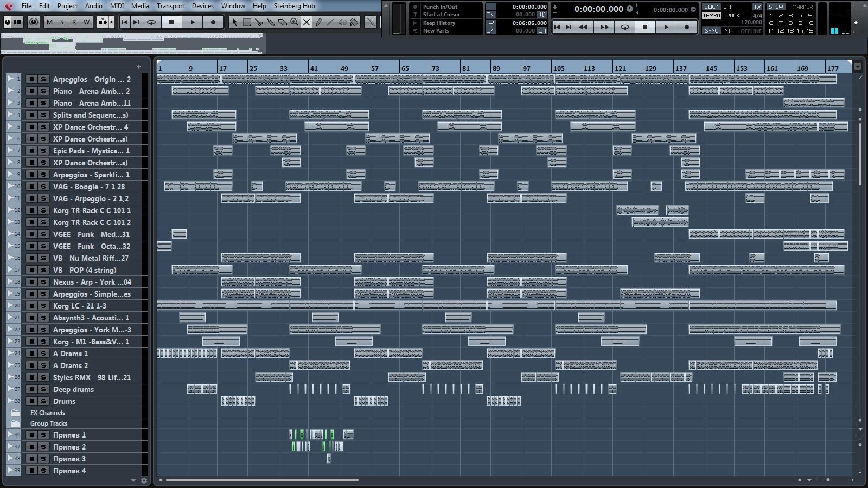Expand the Group Tracks folder
The width and height of the screenshot is (868, 488).
(16, 423)
